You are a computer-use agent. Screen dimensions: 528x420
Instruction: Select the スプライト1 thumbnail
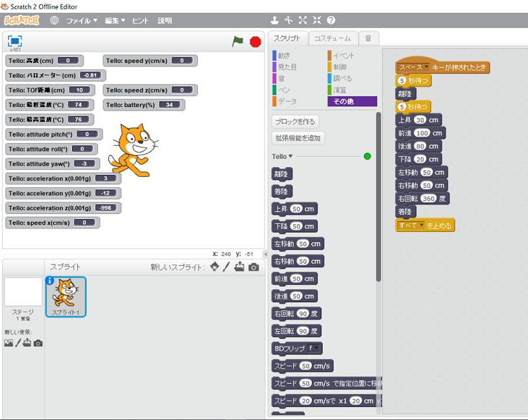tap(66, 297)
